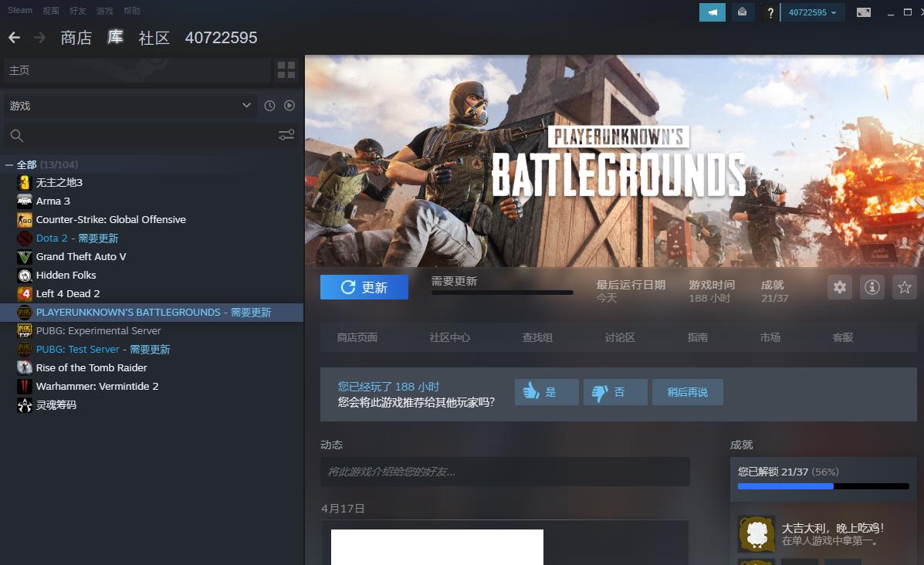Click the 将此游戏介绍给您的好友 input field

coord(505,472)
